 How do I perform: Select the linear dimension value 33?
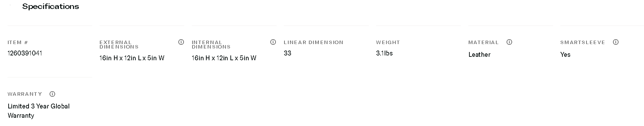coord(288,53)
